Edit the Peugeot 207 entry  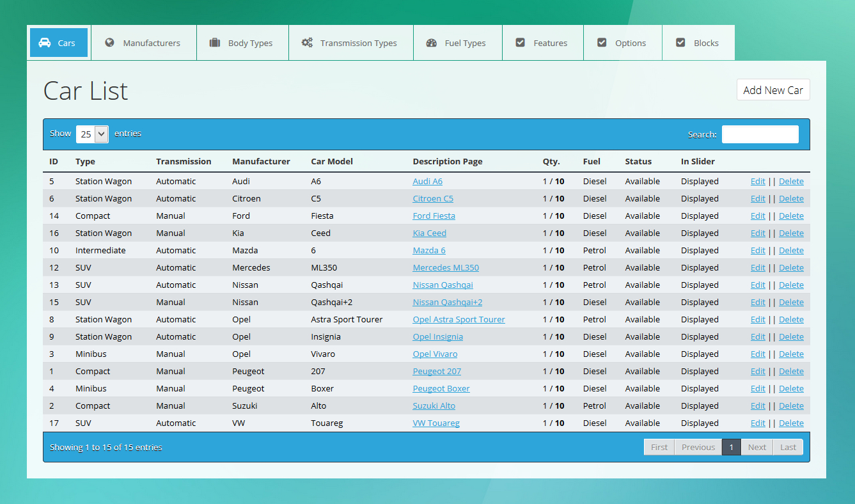click(758, 371)
